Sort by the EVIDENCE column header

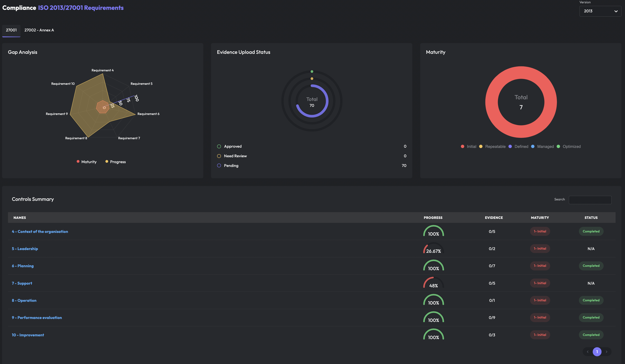494,218
